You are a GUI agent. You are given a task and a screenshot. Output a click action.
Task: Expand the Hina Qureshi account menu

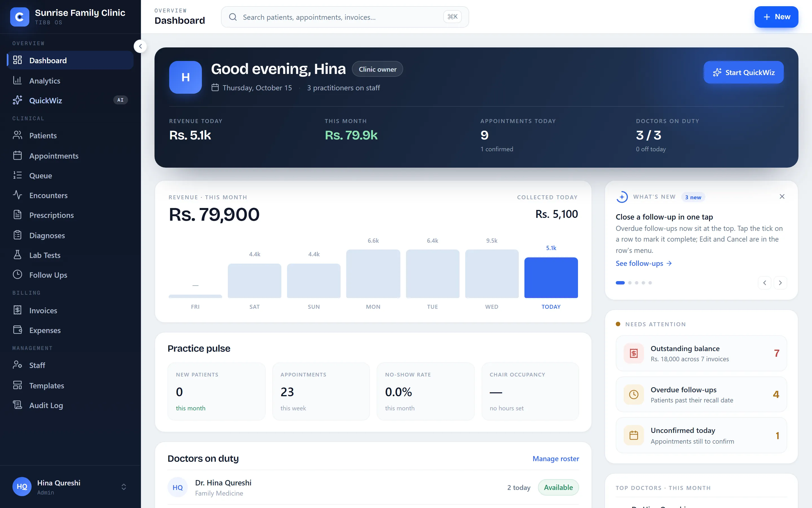point(70,487)
